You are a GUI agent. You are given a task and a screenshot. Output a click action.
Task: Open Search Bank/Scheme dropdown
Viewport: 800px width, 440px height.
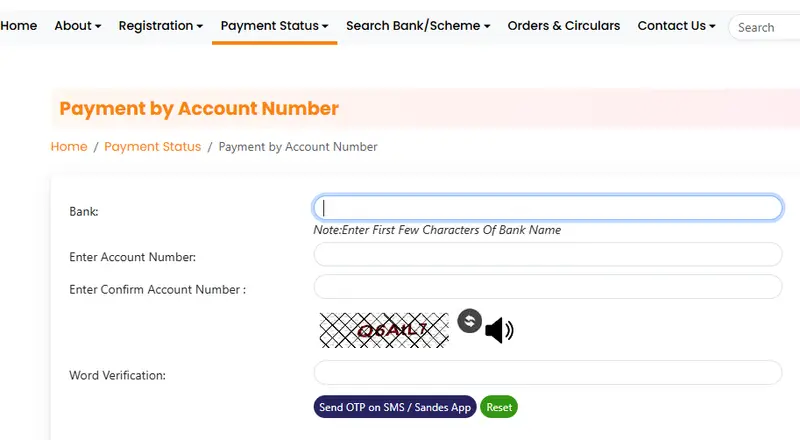418,26
